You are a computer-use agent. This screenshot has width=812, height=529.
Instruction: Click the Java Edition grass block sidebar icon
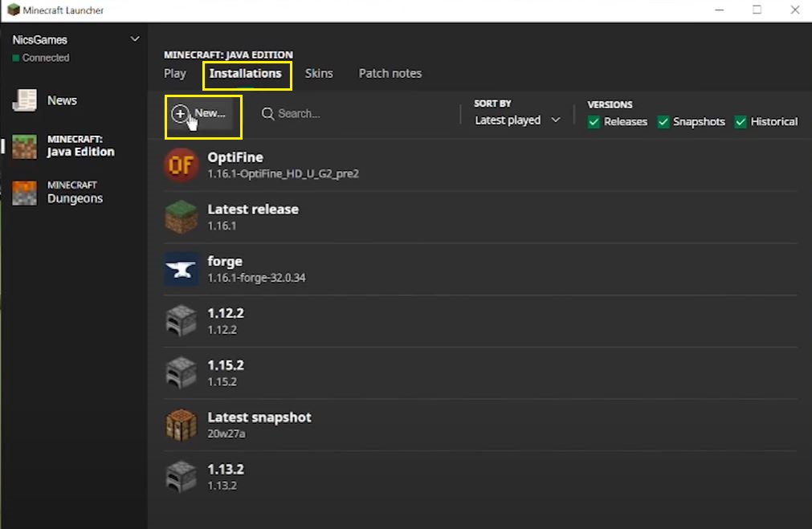tap(24, 146)
